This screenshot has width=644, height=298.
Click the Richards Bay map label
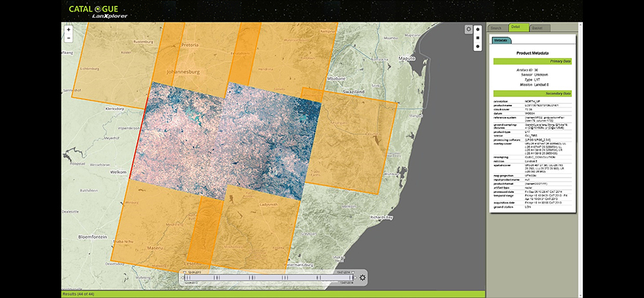click(x=383, y=217)
